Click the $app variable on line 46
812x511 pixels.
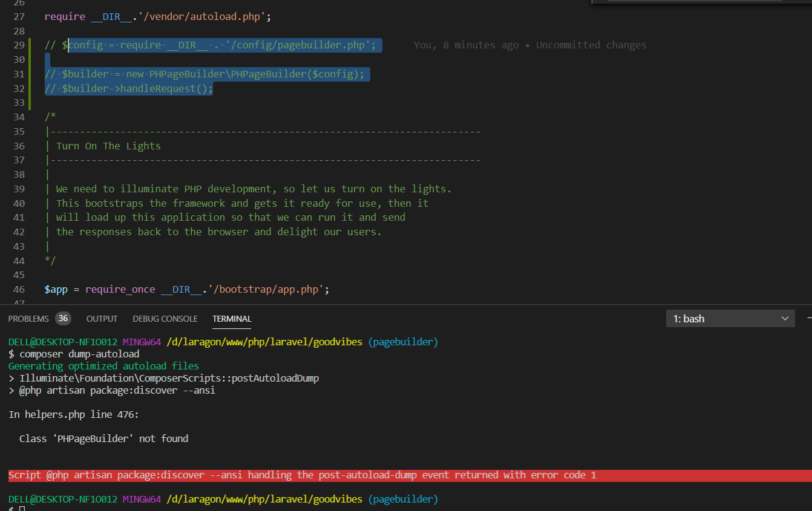pos(56,289)
